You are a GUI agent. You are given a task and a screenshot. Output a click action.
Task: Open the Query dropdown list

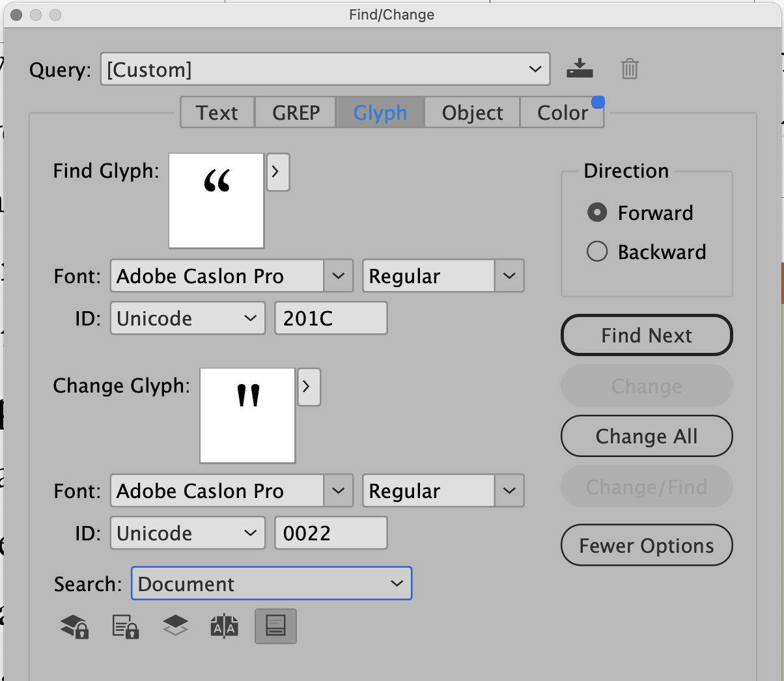[535, 68]
